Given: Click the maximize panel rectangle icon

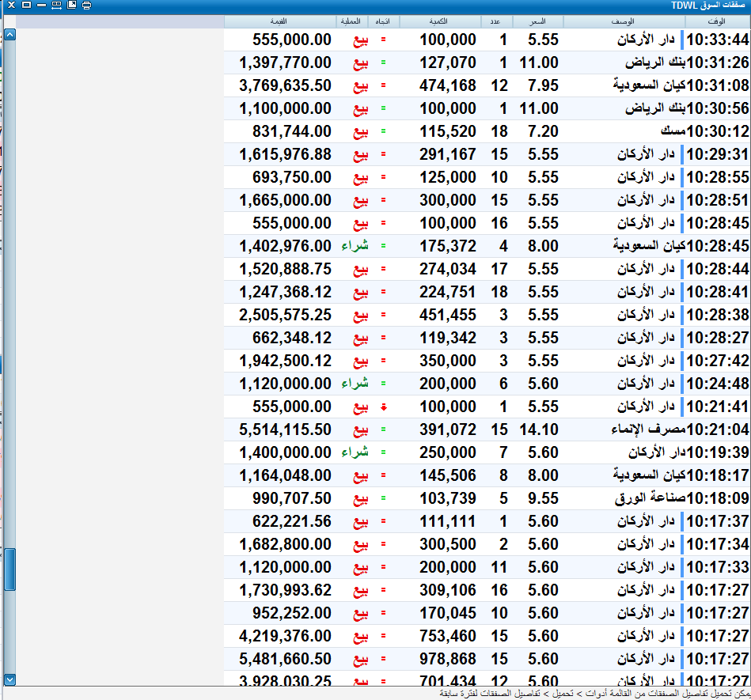Looking at the screenshot, I should [27, 6].
